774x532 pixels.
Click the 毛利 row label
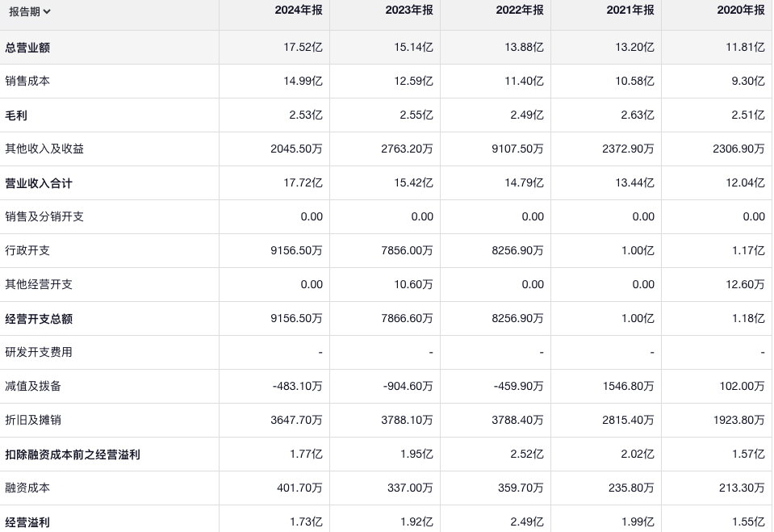[16, 115]
